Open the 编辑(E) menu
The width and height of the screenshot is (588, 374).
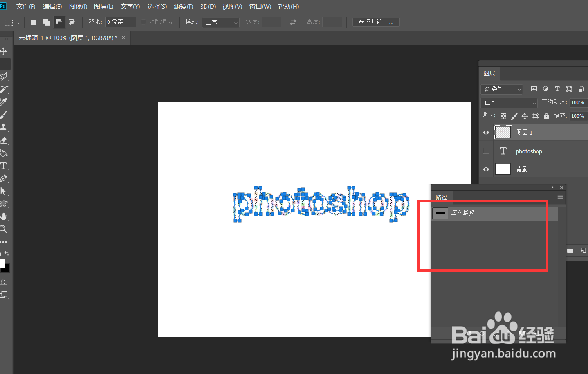52,7
